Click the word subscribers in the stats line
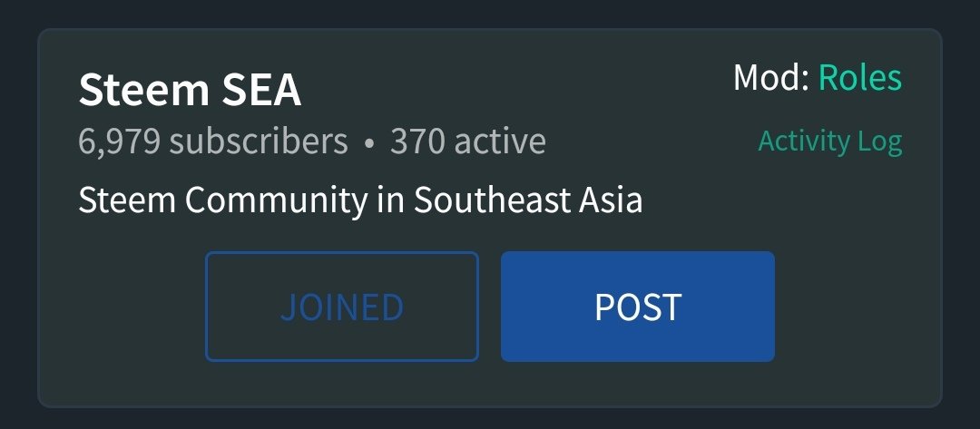 tap(259, 141)
